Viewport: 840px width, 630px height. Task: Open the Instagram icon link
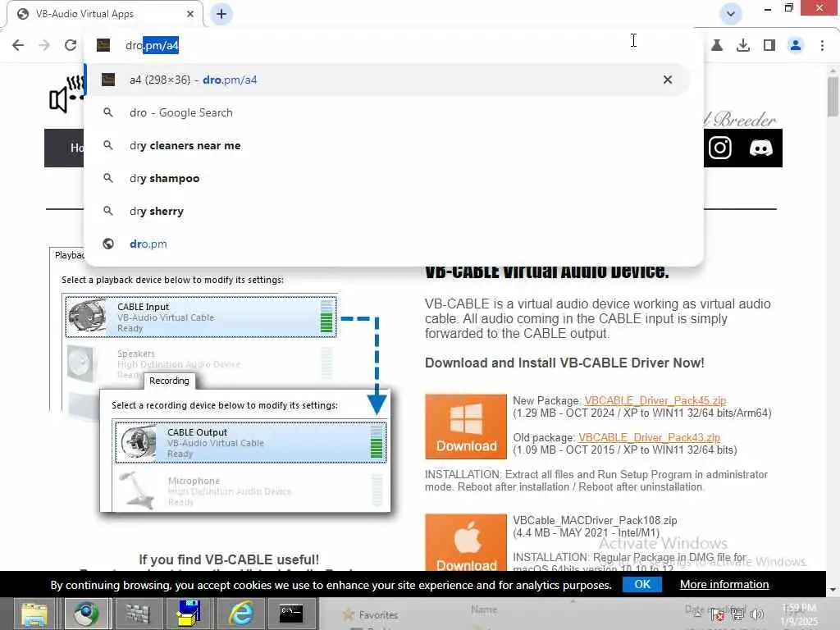point(720,148)
